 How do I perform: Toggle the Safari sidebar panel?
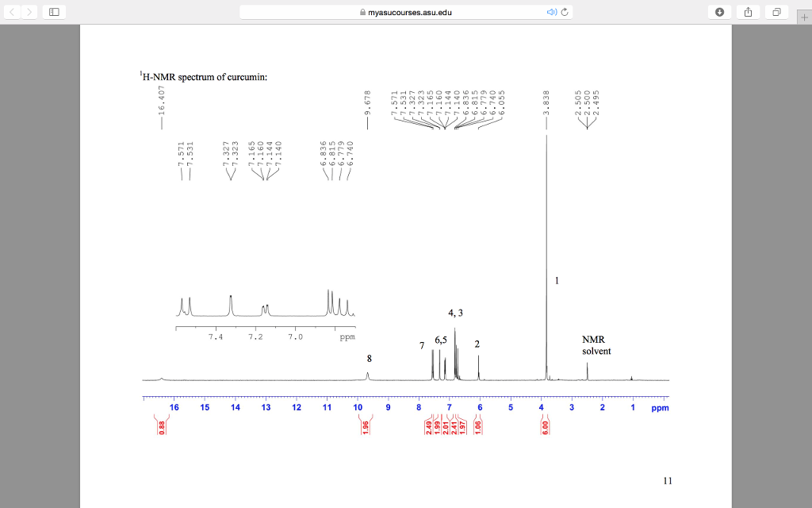(54, 11)
